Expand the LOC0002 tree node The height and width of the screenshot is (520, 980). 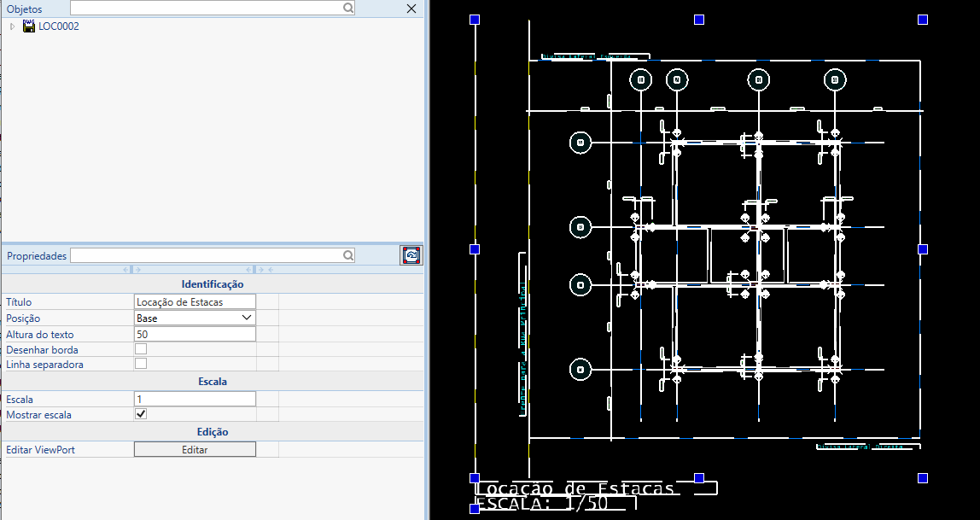tap(12, 26)
